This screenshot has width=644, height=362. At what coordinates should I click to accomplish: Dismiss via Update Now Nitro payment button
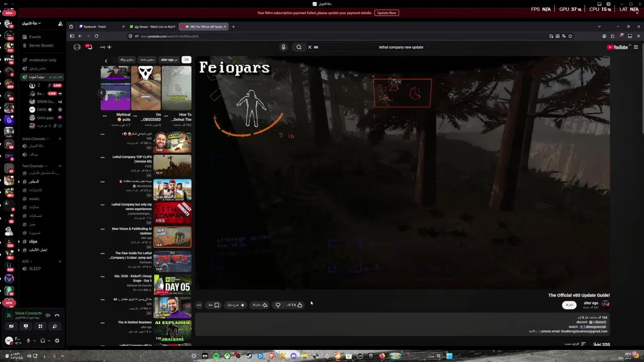click(386, 13)
